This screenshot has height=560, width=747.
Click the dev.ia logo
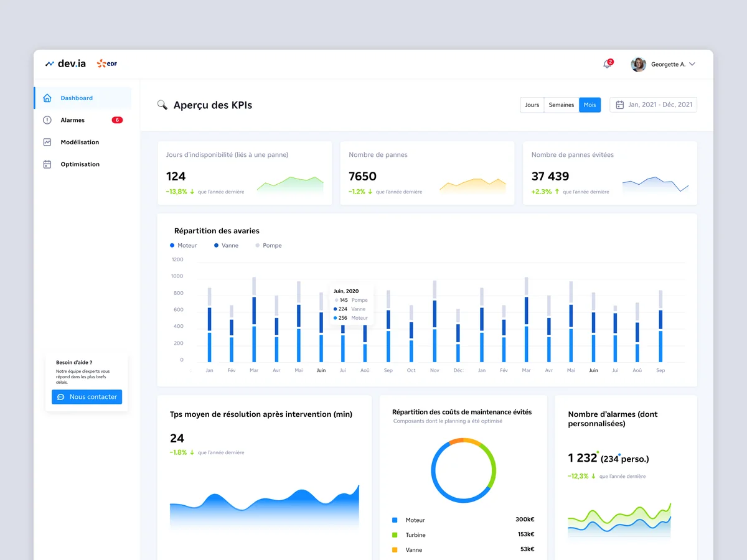pos(65,63)
